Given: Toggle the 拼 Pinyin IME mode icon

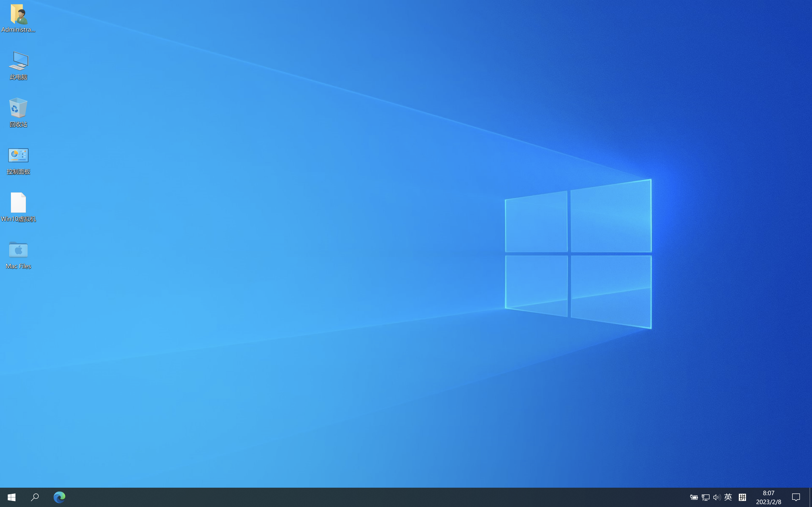Looking at the screenshot, I should (x=742, y=497).
